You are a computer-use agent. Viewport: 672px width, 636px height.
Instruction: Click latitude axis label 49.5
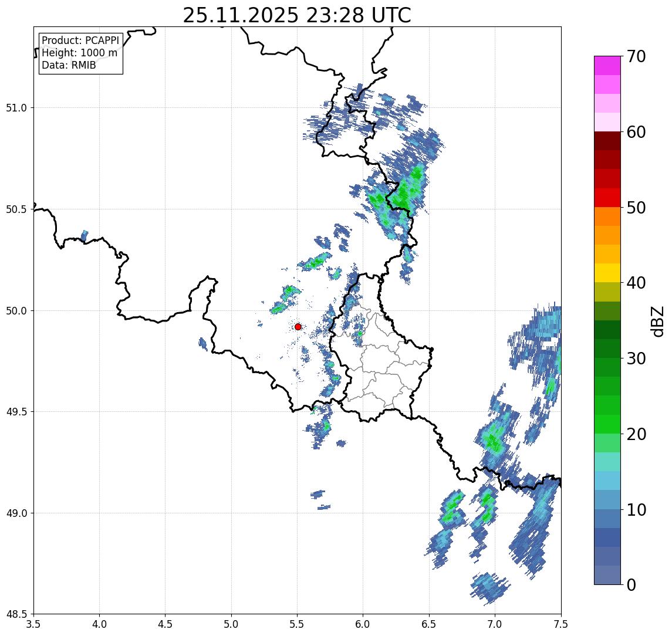click(16, 412)
